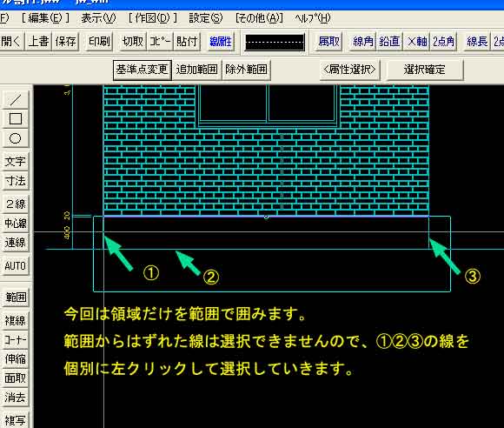
Task: Toggle the 基準点変更 base point button
Action: pyautogui.click(x=142, y=70)
